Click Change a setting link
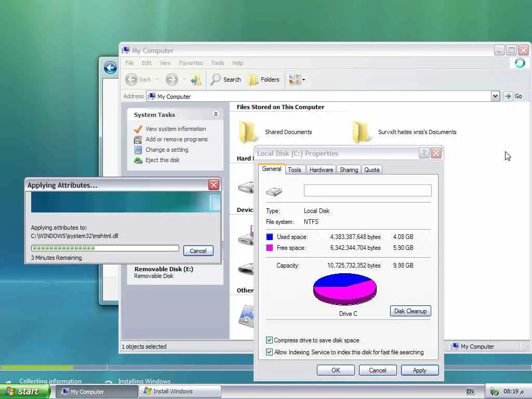532x399 pixels. [167, 150]
